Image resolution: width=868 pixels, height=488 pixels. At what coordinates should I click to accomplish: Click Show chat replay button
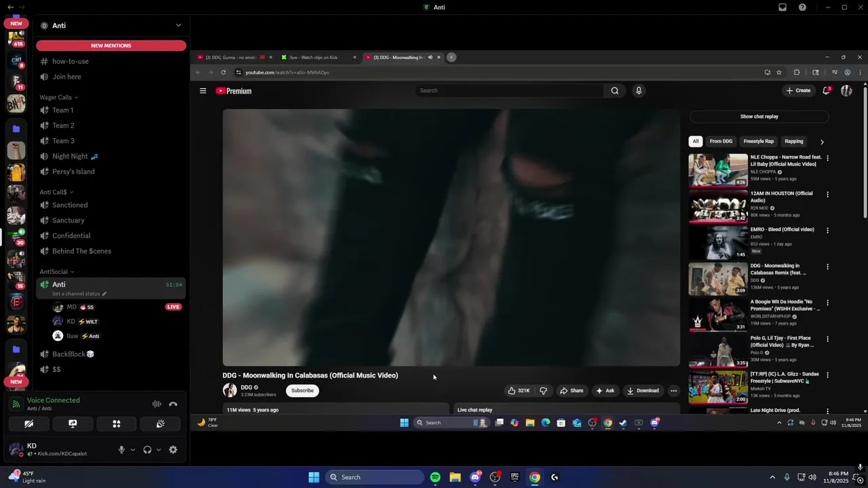[759, 117]
